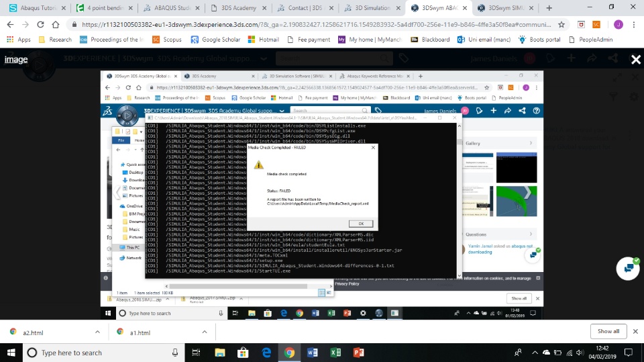Switch to the '3DSwym SIMU' tab

(506, 8)
